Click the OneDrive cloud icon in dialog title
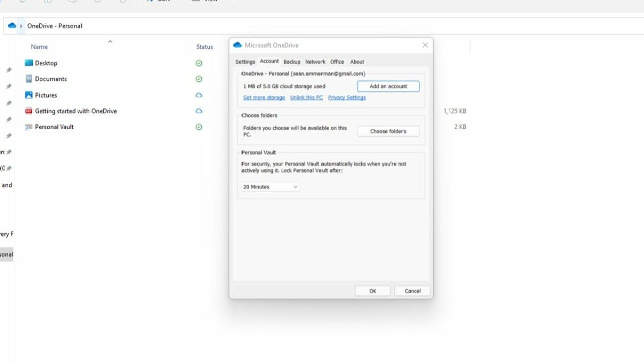Screen dimensions: 644x362 pos(237,45)
